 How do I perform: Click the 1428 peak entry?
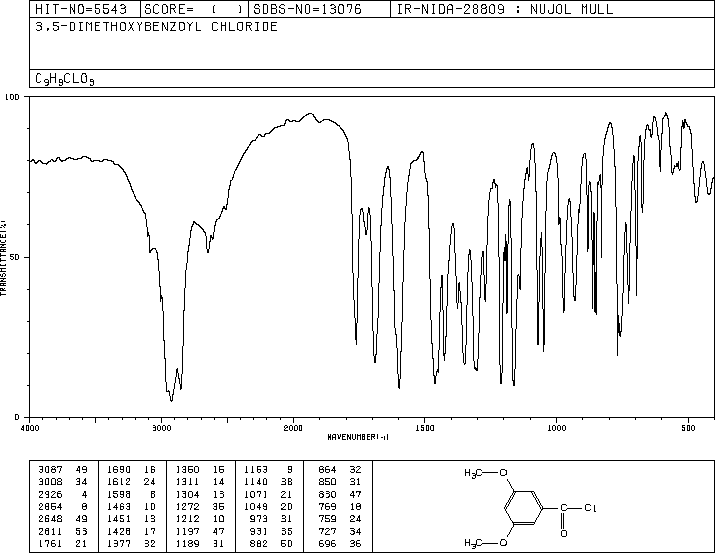(131, 532)
